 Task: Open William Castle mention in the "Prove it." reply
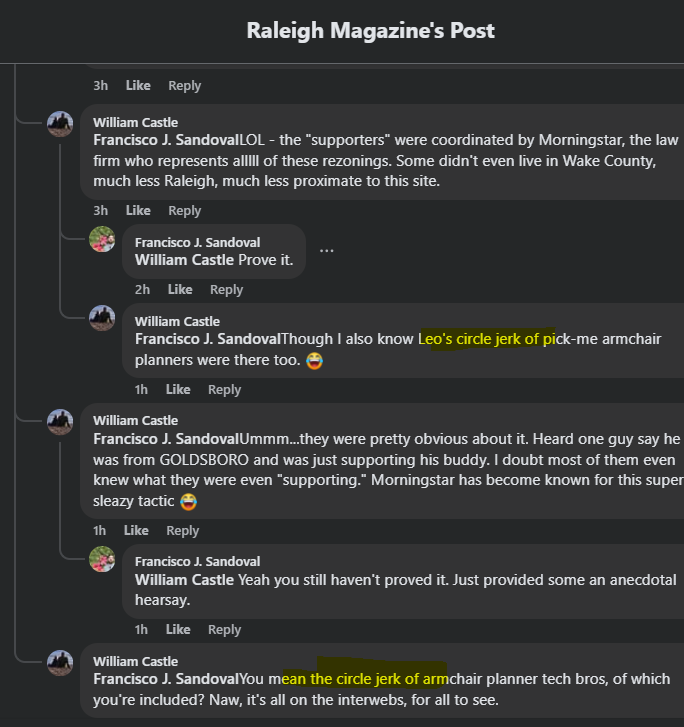click(x=185, y=260)
